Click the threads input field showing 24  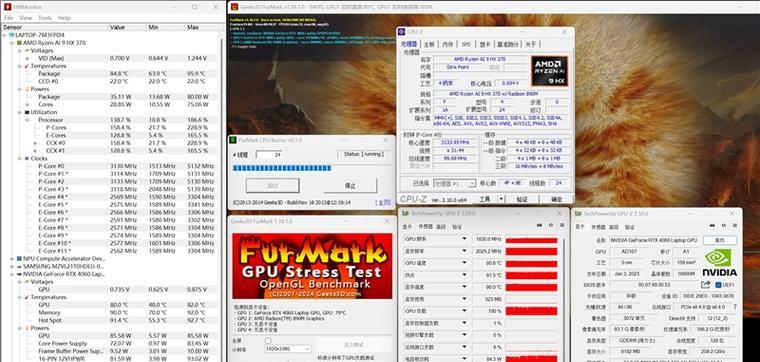coord(269,155)
